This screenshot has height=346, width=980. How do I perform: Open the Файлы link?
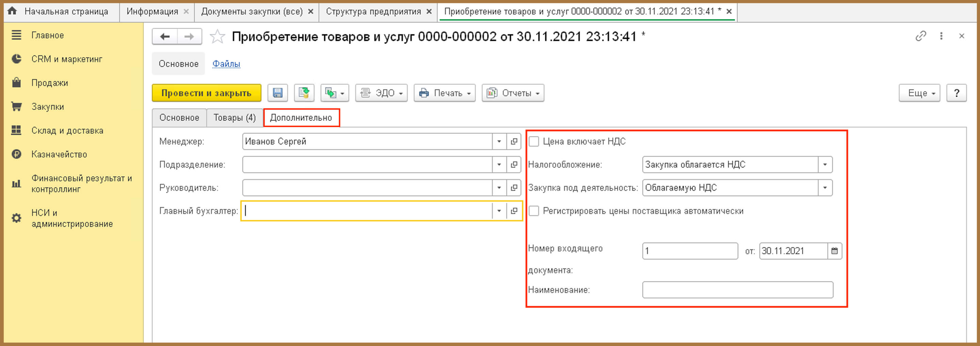point(226,64)
